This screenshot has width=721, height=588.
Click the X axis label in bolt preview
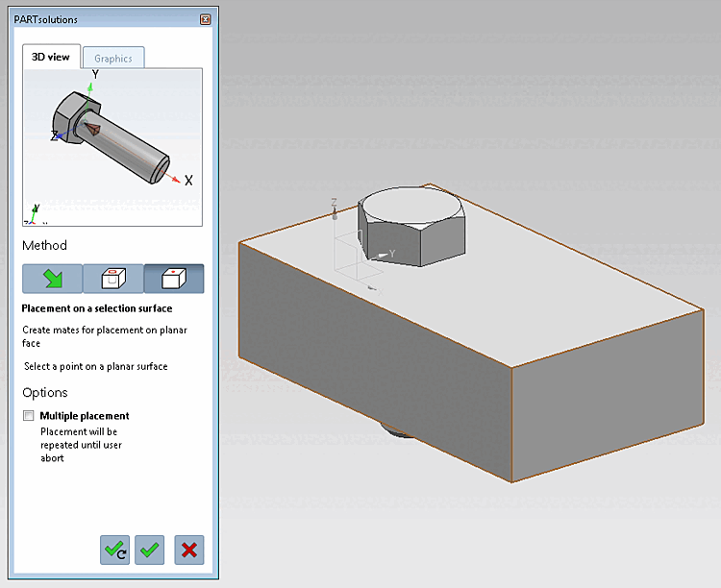188,181
